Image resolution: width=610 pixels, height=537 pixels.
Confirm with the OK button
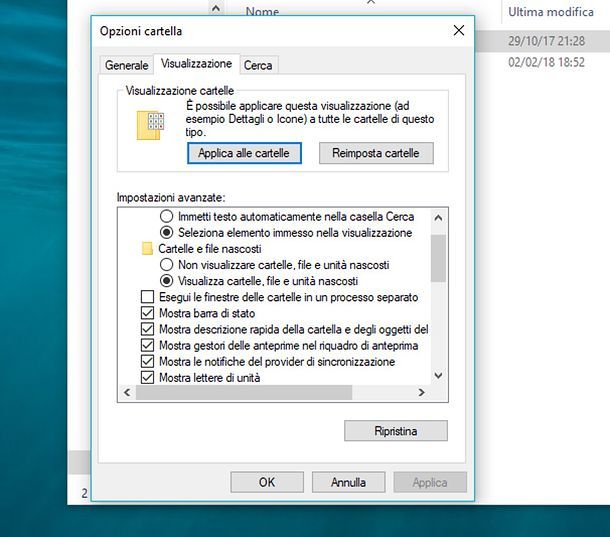pos(267,482)
